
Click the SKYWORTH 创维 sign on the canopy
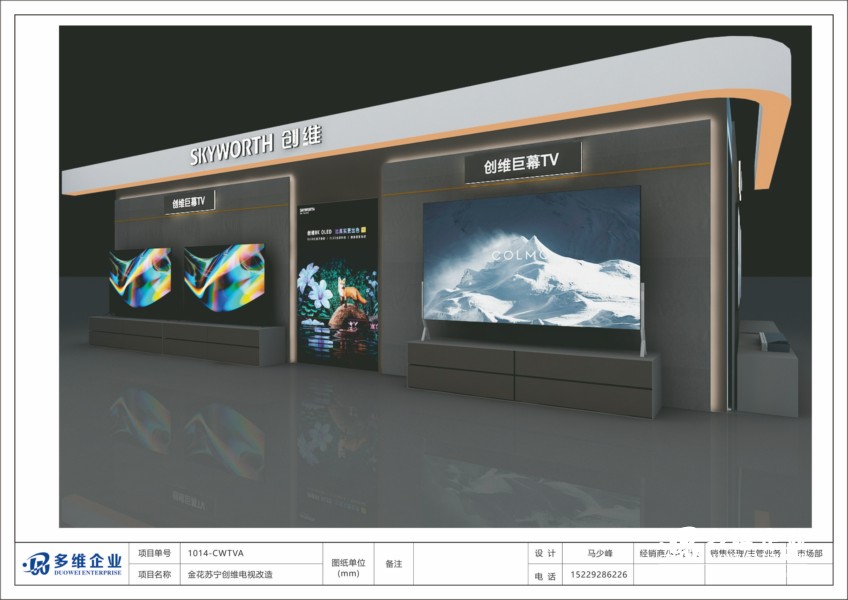point(256,145)
